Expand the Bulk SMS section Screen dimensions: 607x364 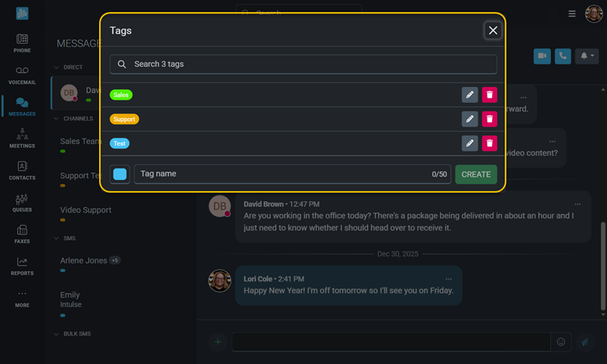57,334
